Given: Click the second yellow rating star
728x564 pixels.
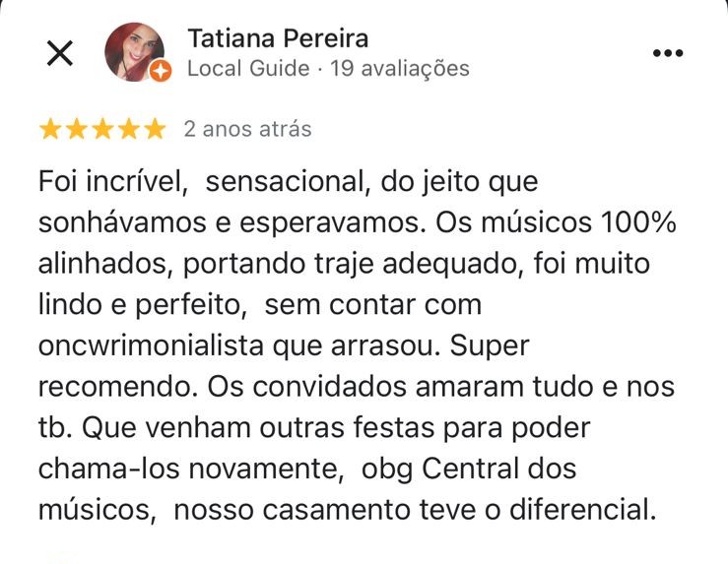Looking at the screenshot, I should point(76,129).
